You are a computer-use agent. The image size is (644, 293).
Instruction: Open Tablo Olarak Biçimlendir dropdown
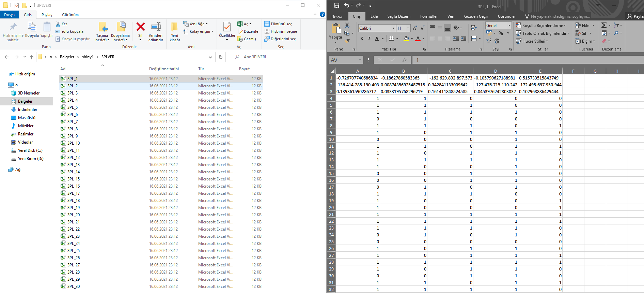coord(543,33)
